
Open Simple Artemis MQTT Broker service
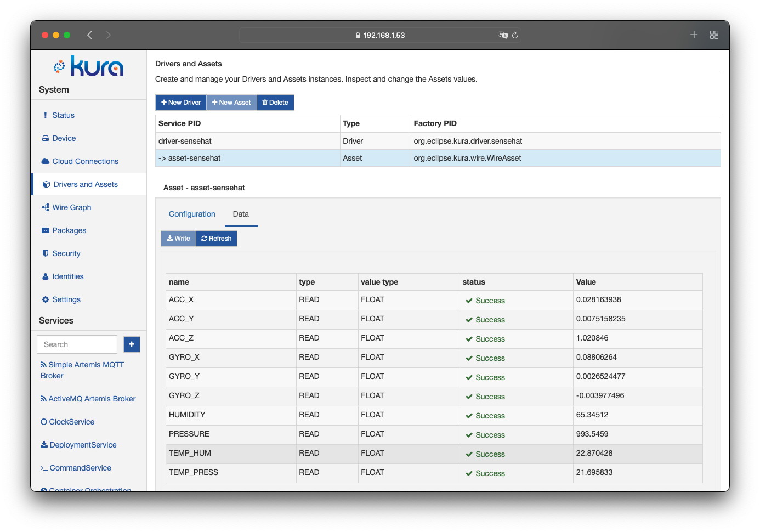tap(82, 370)
